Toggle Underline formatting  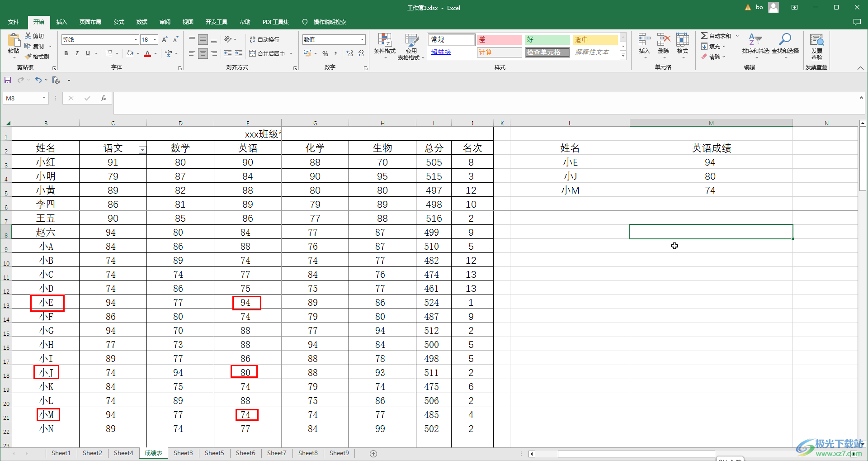(88, 53)
